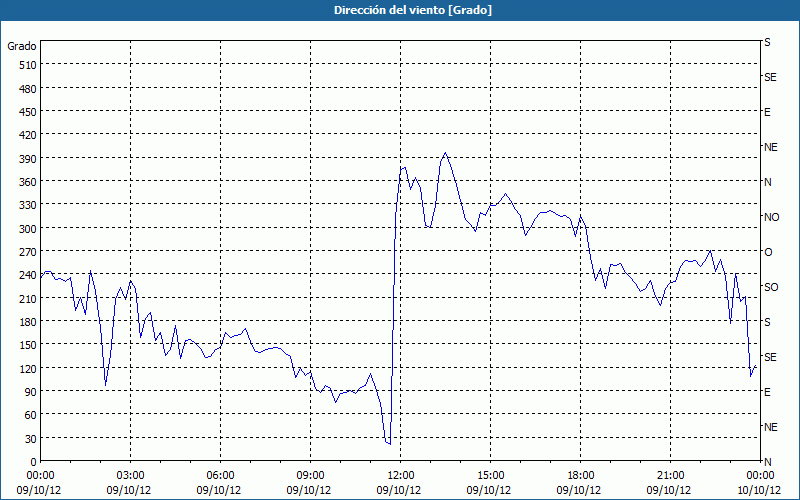This screenshot has width=800, height=500.
Task: Click the 150 value on the y-axis
Action: click(28, 345)
